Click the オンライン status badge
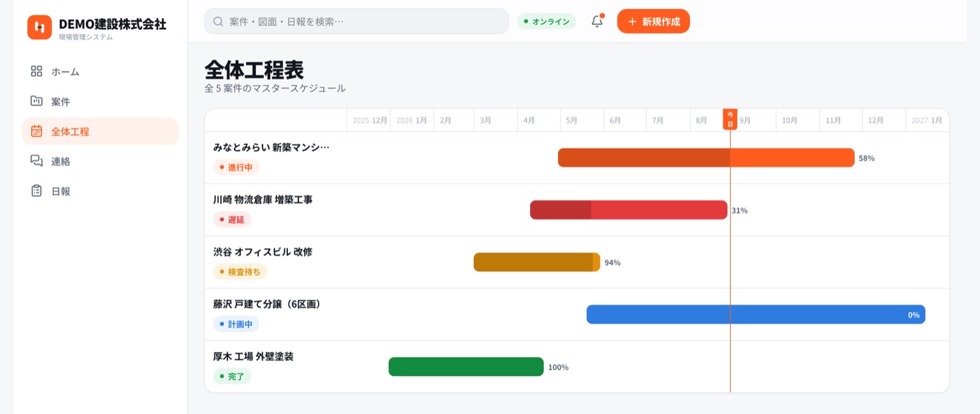 pos(546,21)
